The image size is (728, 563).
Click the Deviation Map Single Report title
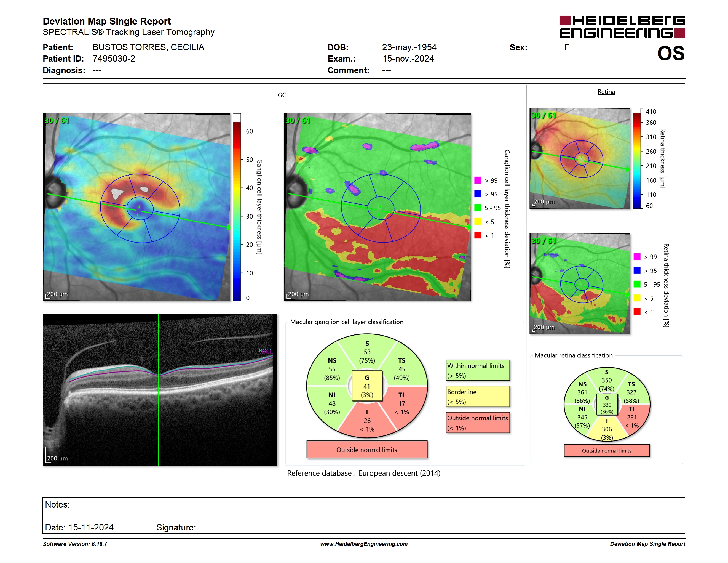pos(107,21)
